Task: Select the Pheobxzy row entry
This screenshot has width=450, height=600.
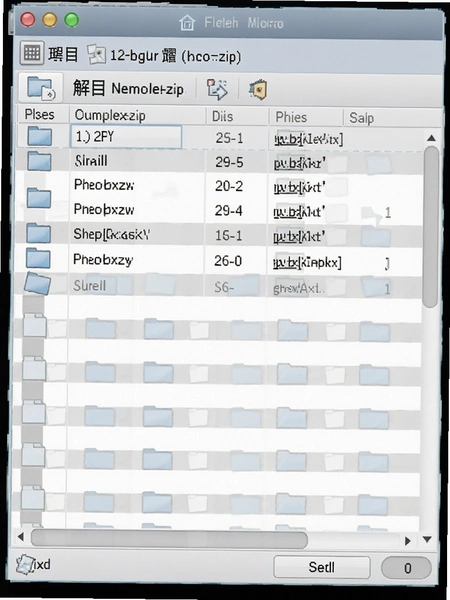Action: 218,261
